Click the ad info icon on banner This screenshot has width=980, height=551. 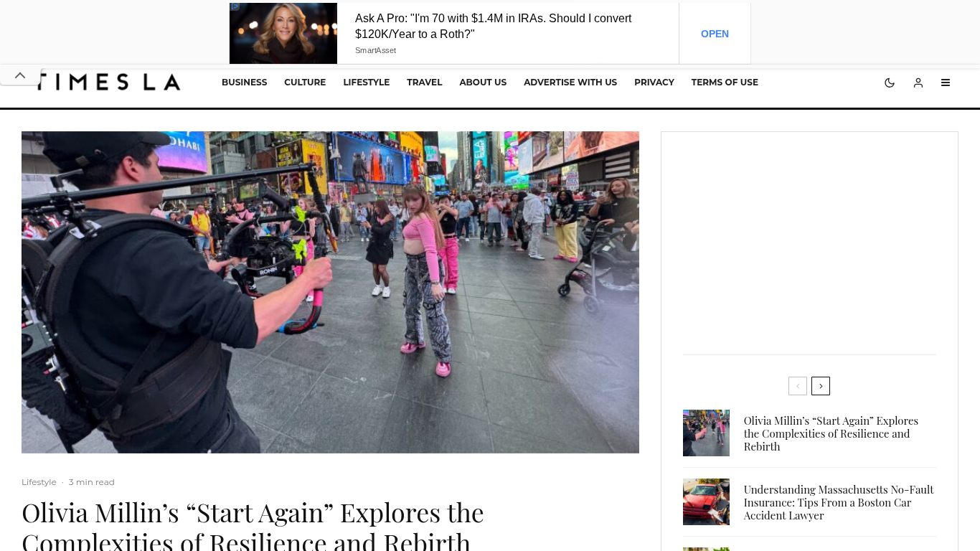[x=235, y=6]
